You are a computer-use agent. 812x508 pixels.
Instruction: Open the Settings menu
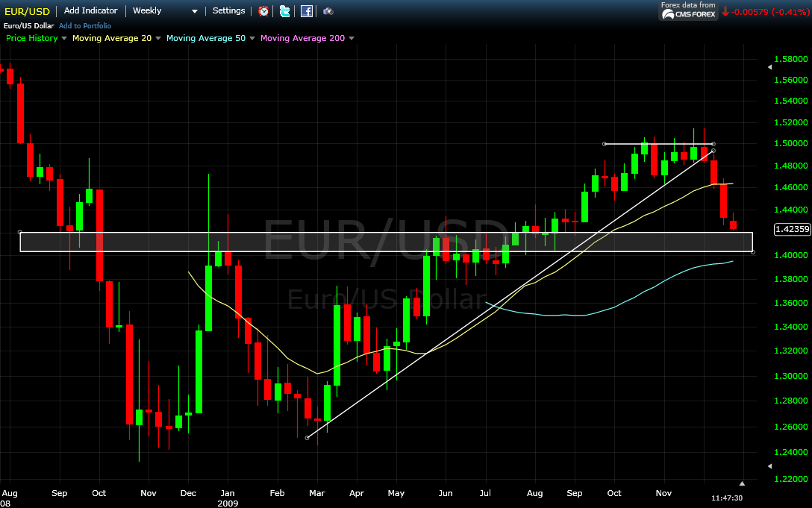pyautogui.click(x=229, y=10)
